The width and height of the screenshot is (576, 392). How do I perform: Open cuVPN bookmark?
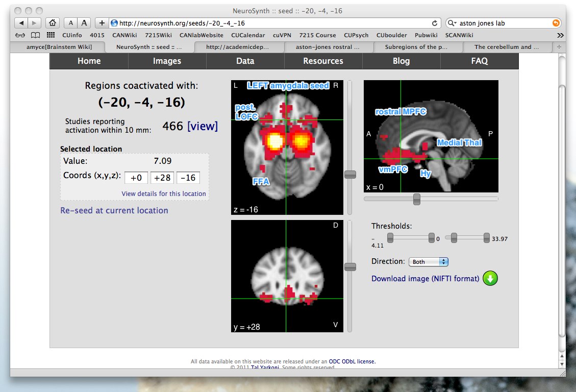pyautogui.click(x=282, y=35)
